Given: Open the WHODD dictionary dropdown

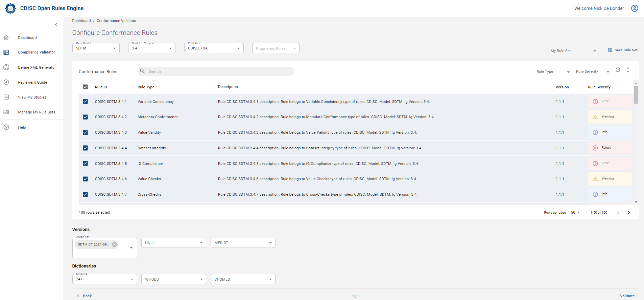Looking at the screenshot, I should pos(174,279).
